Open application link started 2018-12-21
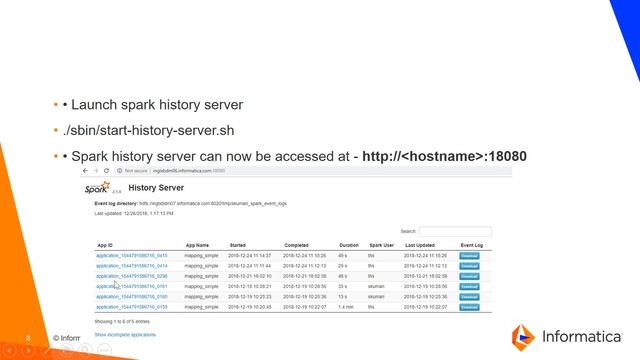640x360 pixels. 131,276
